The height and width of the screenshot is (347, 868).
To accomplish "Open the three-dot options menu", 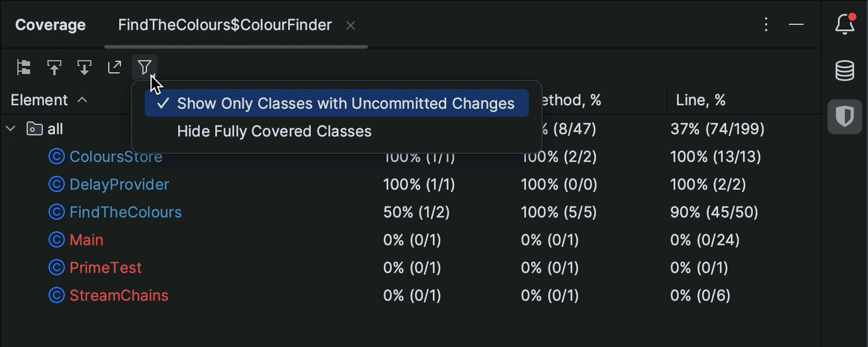I will [x=766, y=24].
